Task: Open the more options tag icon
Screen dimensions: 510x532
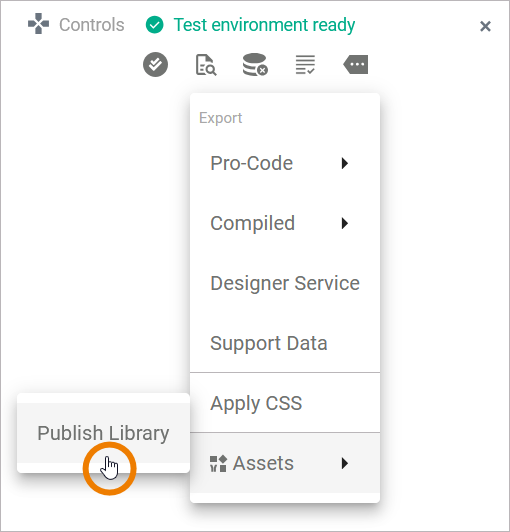Action: pyautogui.click(x=356, y=64)
